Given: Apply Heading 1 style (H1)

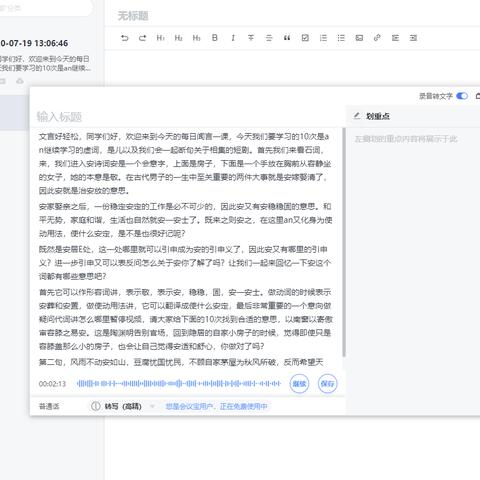Looking at the screenshot, I should click(x=160, y=38).
